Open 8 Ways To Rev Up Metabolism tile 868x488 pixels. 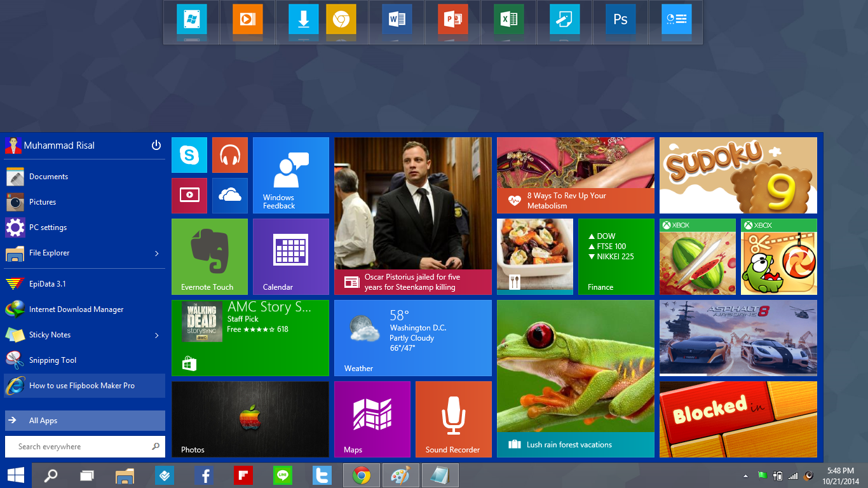pyautogui.click(x=576, y=175)
